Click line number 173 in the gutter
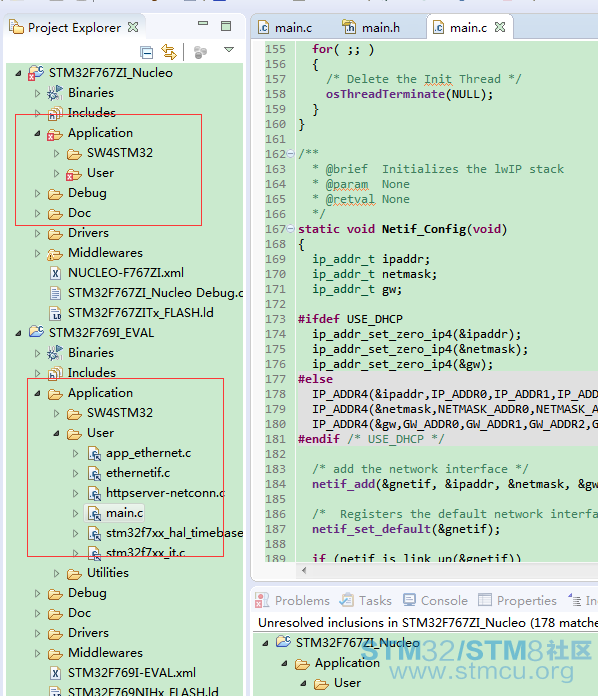 [x=275, y=319]
